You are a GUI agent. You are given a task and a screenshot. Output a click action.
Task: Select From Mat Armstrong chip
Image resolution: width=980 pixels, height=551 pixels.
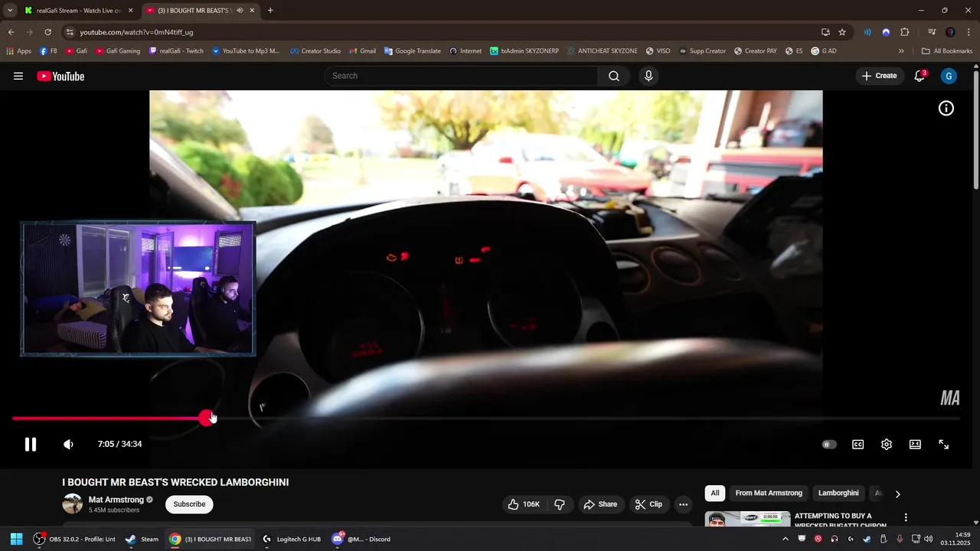(x=769, y=493)
